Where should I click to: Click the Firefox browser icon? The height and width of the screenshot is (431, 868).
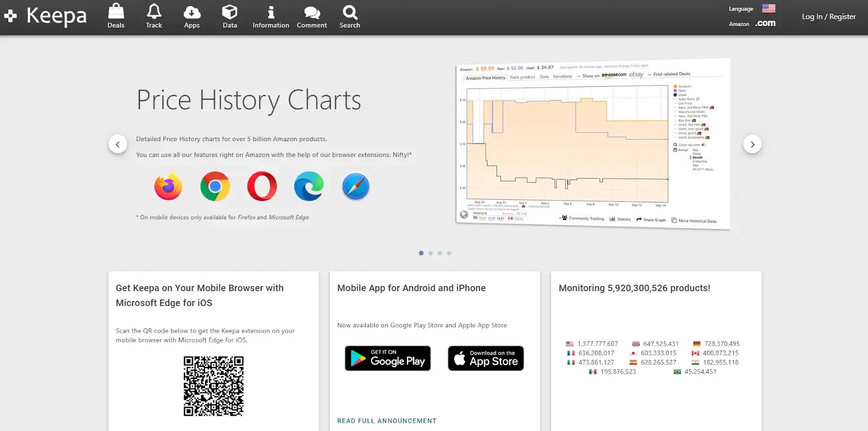pyautogui.click(x=168, y=186)
